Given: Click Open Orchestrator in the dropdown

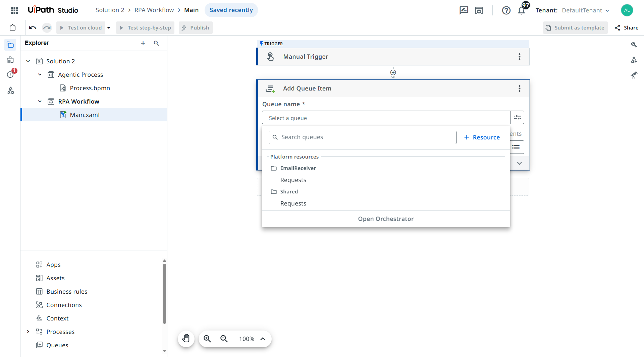Looking at the screenshot, I should 386,219.
